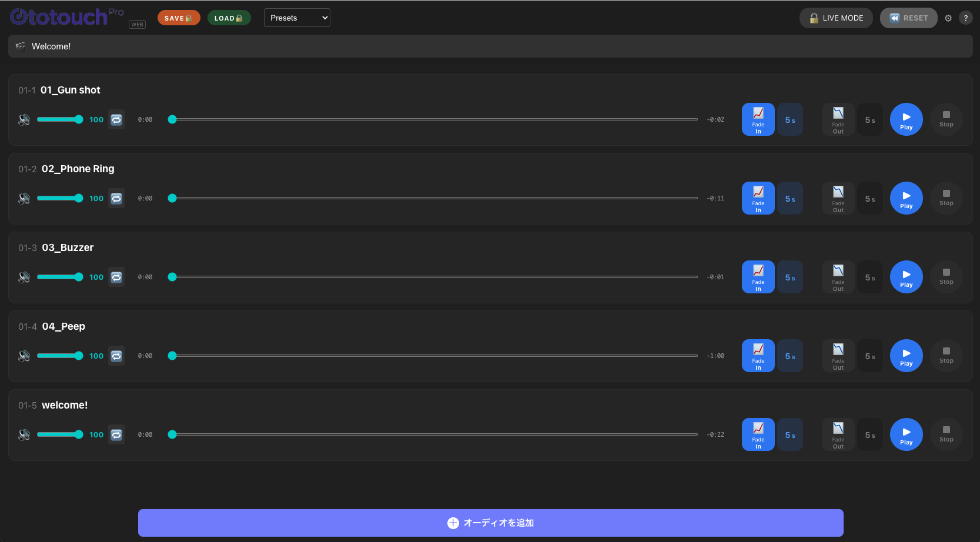
Task: Open fade-in duration for welcome! track
Action: click(790, 434)
